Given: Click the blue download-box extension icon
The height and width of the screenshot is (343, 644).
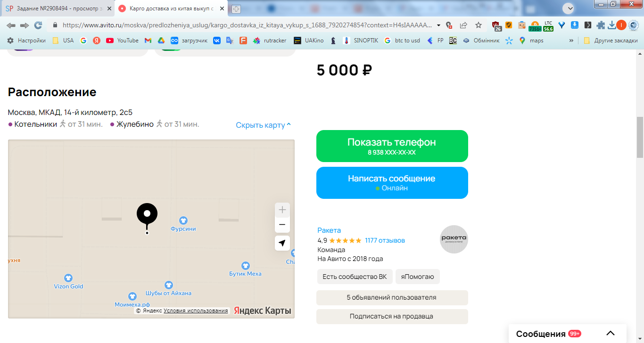Looking at the screenshot, I should click(575, 25).
